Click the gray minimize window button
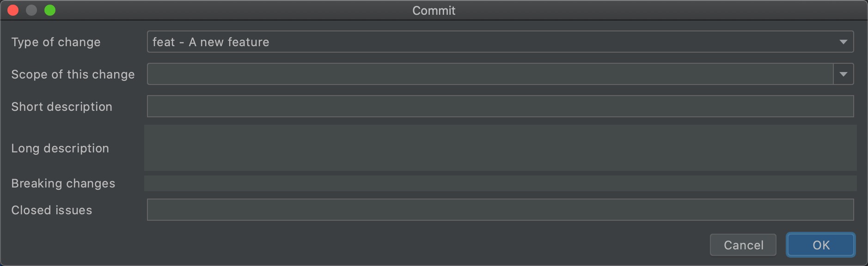868x266 pixels. tap(31, 10)
